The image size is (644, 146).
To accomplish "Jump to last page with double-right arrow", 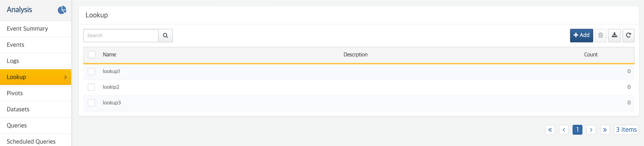I will [x=605, y=130].
